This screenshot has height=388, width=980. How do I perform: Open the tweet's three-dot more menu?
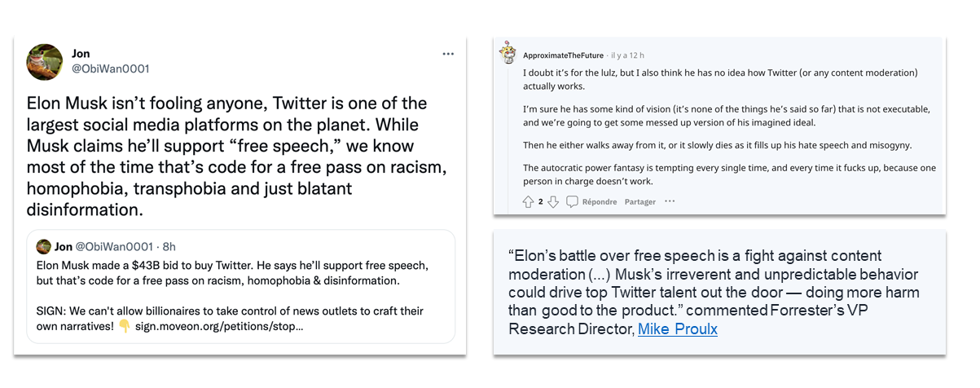pos(448,54)
